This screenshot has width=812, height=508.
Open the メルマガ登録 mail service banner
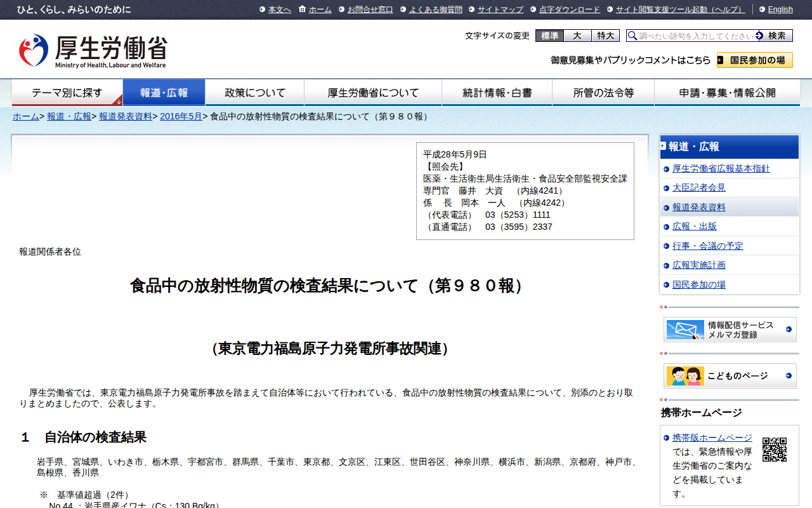(730, 330)
